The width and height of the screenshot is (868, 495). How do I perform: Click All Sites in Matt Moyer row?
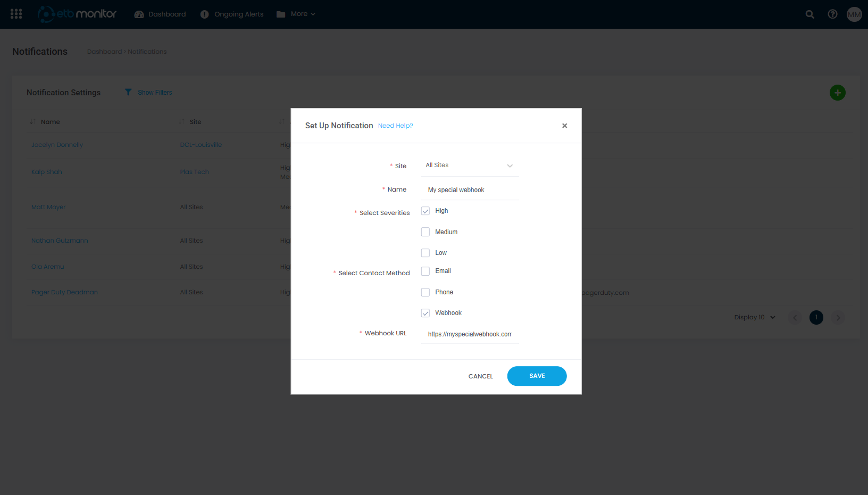pos(191,207)
